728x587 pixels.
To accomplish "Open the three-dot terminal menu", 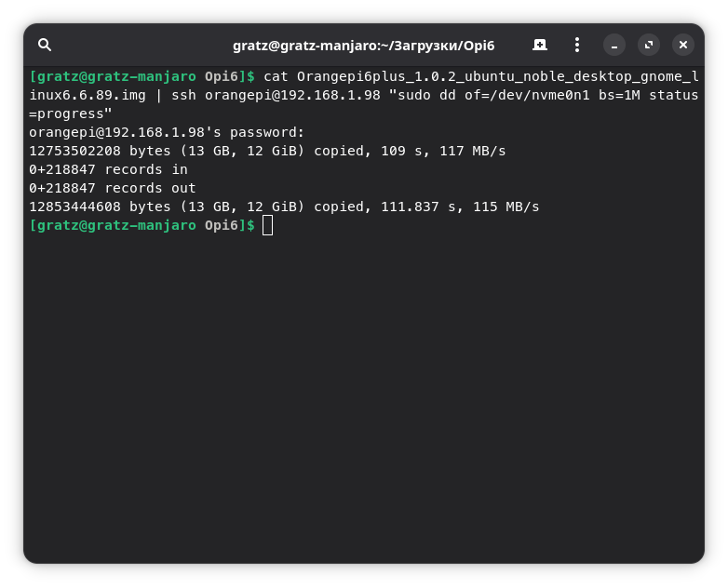I will click(x=577, y=45).
